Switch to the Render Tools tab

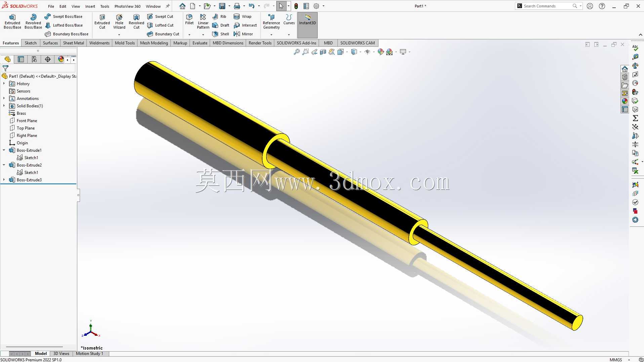click(260, 43)
